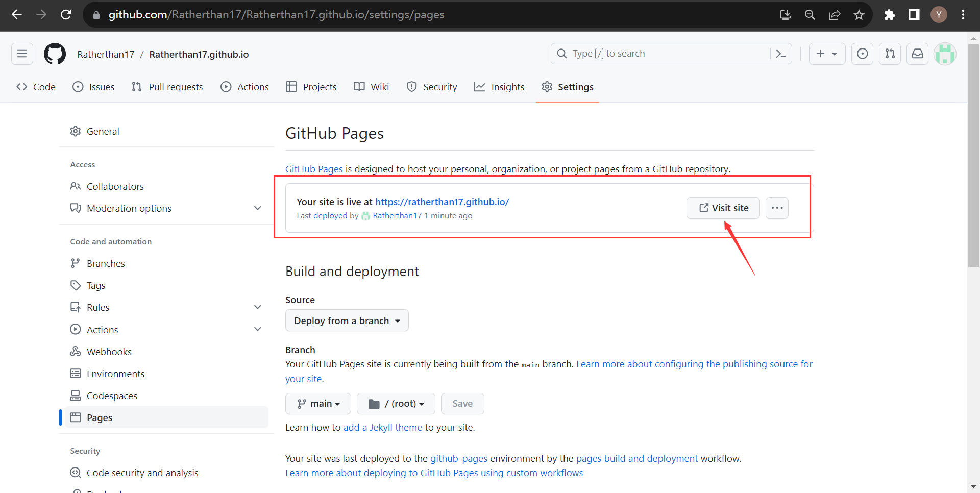Select Pages in the sidebar
Image resolution: width=980 pixels, height=493 pixels.
[x=166, y=417]
